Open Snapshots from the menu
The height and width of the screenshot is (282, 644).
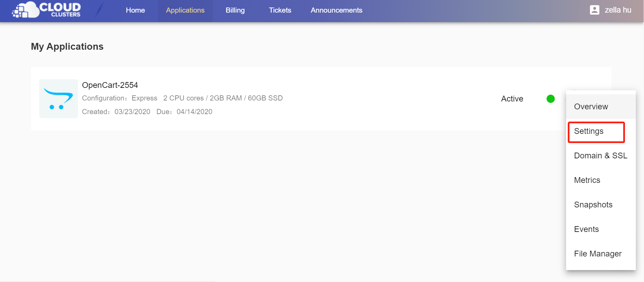(593, 205)
